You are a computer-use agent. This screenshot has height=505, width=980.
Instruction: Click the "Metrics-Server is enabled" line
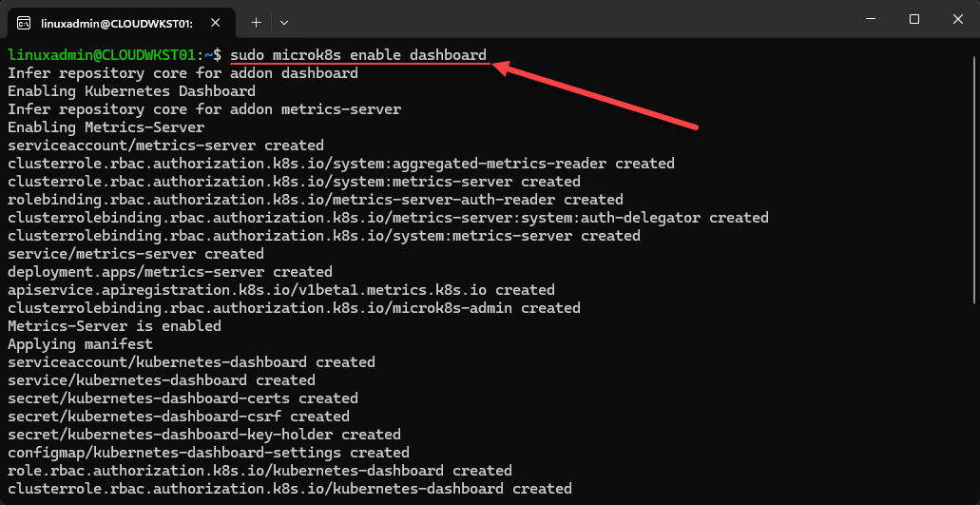pyautogui.click(x=114, y=326)
